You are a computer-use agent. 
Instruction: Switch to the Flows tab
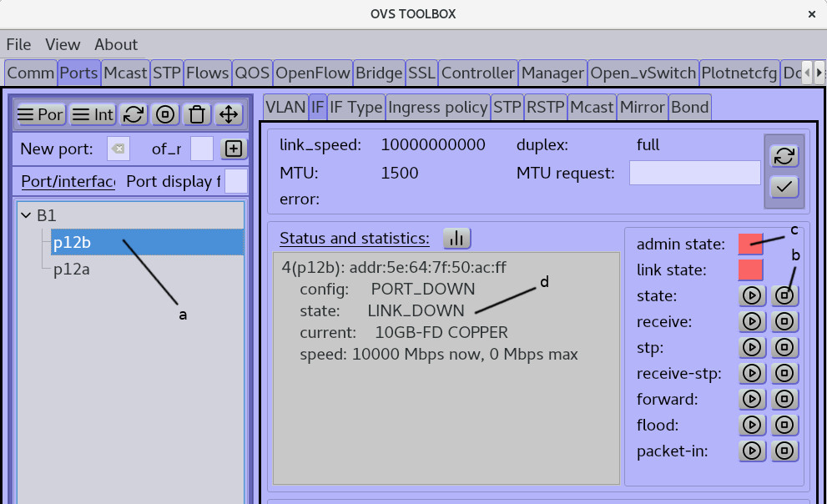click(207, 73)
